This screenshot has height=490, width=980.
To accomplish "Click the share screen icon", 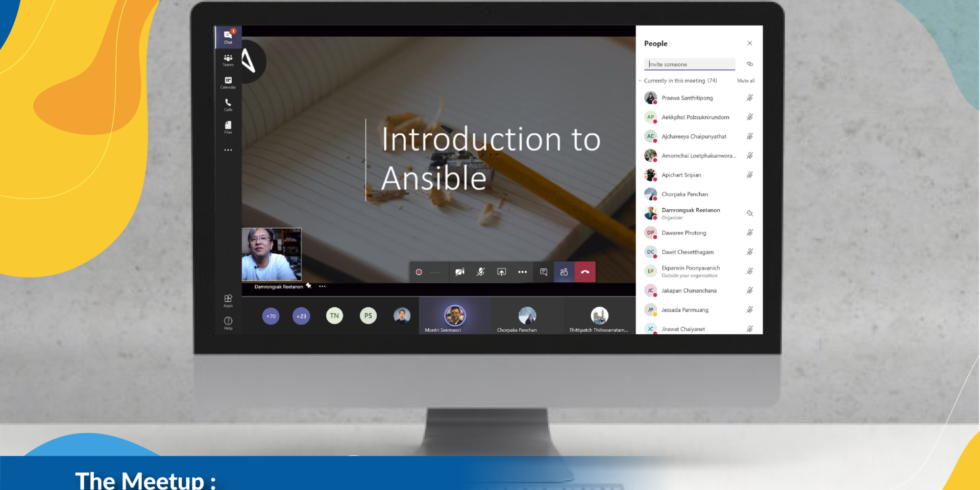I will 502,272.
